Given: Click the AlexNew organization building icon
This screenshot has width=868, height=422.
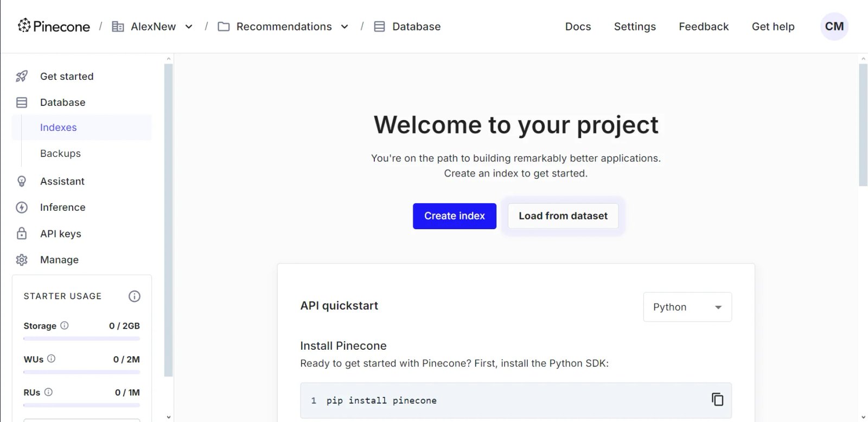Looking at the screenshot, I should pyautogui.click(x=118, y=27).
